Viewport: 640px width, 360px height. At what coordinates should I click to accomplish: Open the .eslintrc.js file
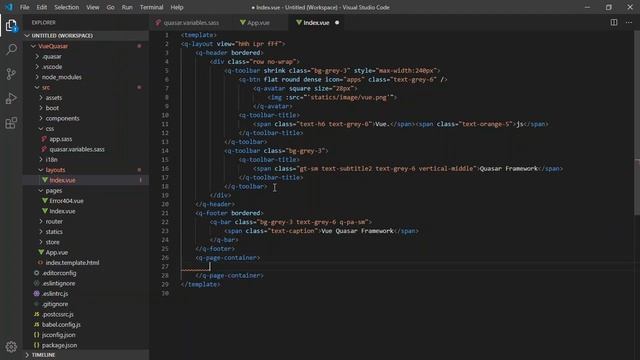pyautogui.click(x=86, y=293)
